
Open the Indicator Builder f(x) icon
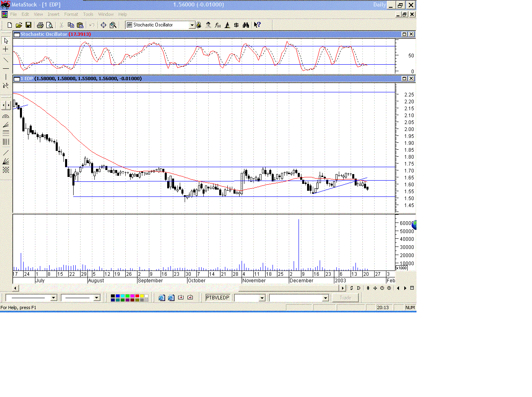(x=218, y=25)
